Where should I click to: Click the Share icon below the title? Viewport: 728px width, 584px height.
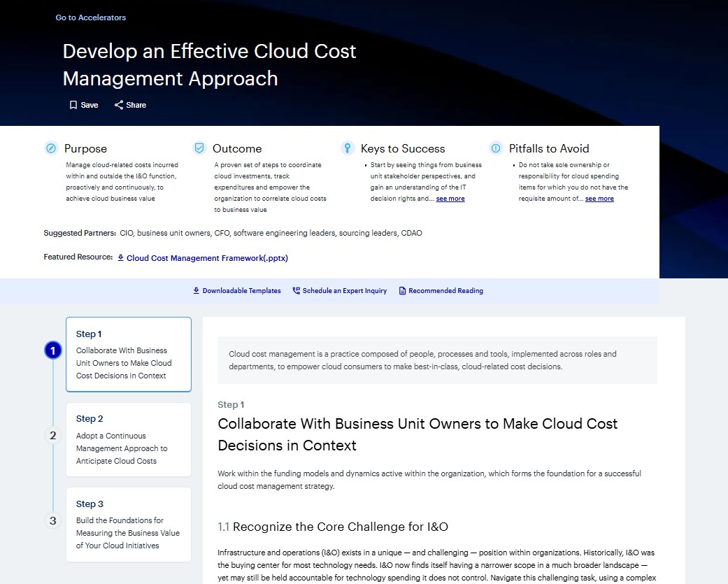(119, 104)
